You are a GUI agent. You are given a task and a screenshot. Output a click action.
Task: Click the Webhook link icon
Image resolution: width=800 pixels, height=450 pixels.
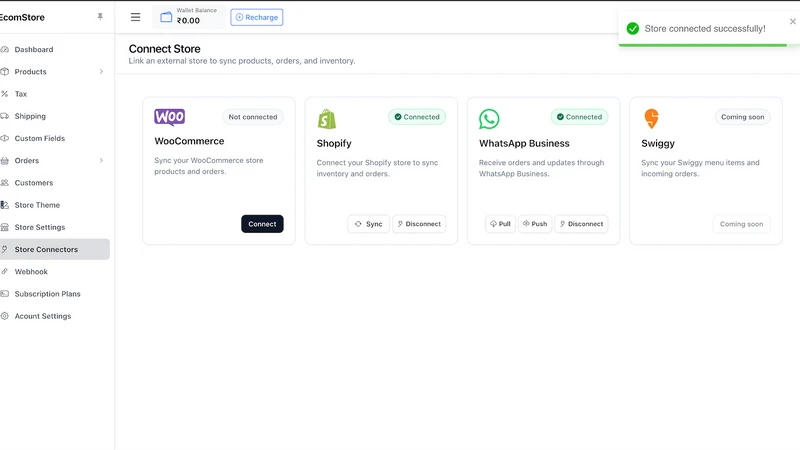[x=5, y=271]
